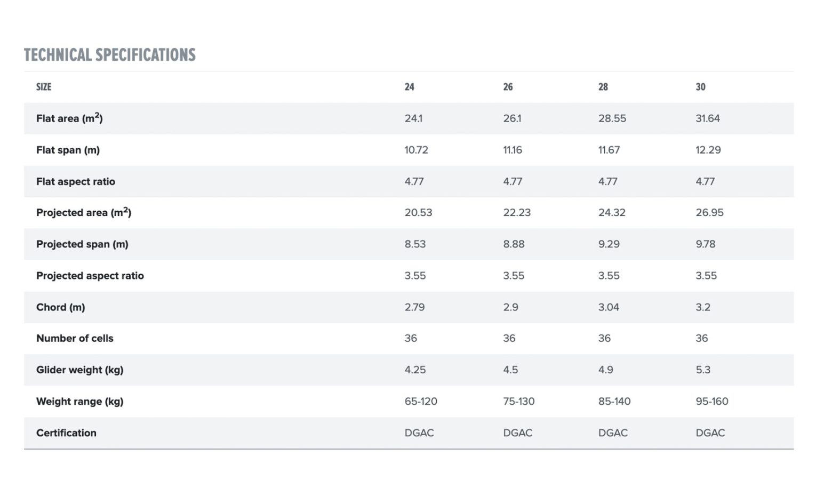816x504 pixels.
Task: Select the size 24 column header
Action: (x=409, y=87)
